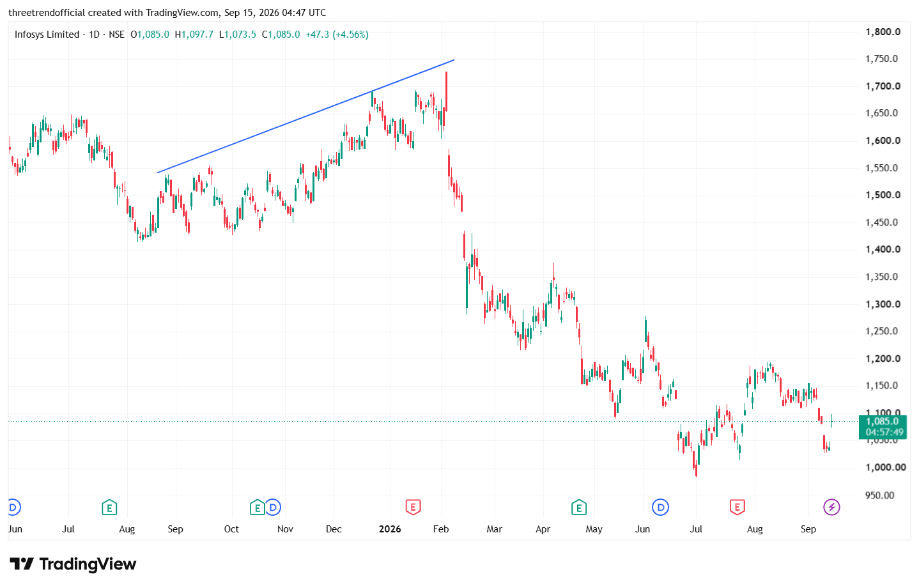The width and height of the screenshot is (919, 588).
Task: Click the open value O1,085.0
Action: (x=150, y=35)
